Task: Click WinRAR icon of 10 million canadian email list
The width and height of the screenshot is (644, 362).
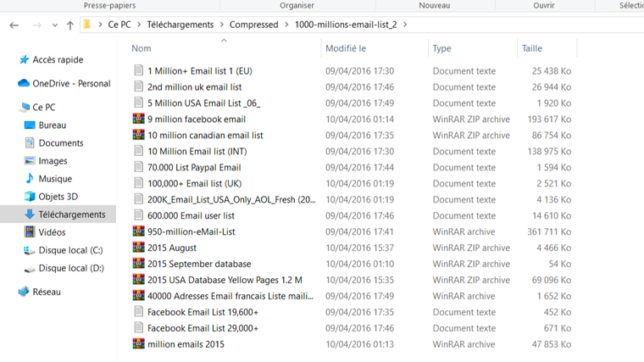Action: [x=138, y=135]
